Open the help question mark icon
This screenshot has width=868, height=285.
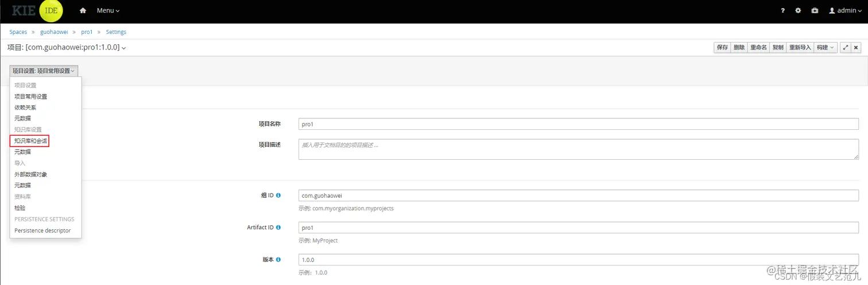click(x=782, y=11)
